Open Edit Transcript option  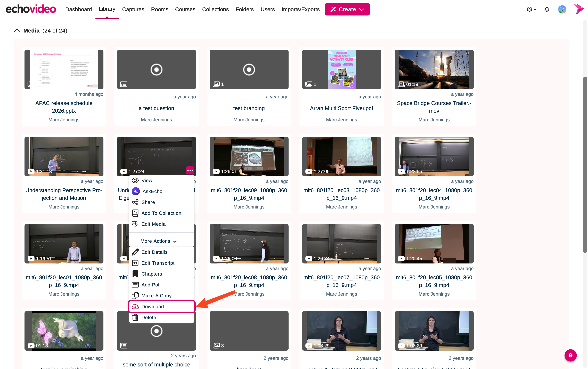coord(161,263)
